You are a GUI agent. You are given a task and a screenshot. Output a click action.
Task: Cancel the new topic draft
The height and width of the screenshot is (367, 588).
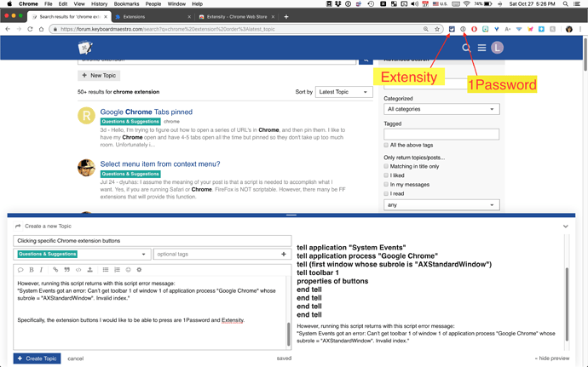pyautogui.click(x=75, y=358)
